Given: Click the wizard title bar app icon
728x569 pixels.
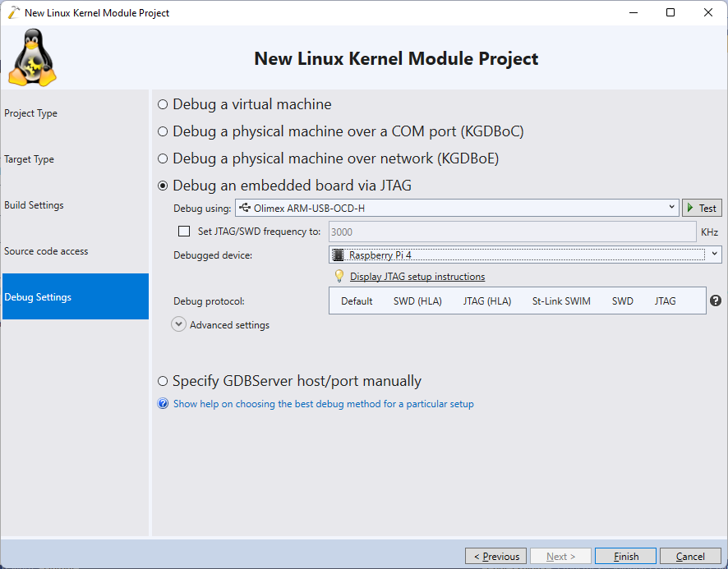Looking at the screenshot, I should (14, 12).
